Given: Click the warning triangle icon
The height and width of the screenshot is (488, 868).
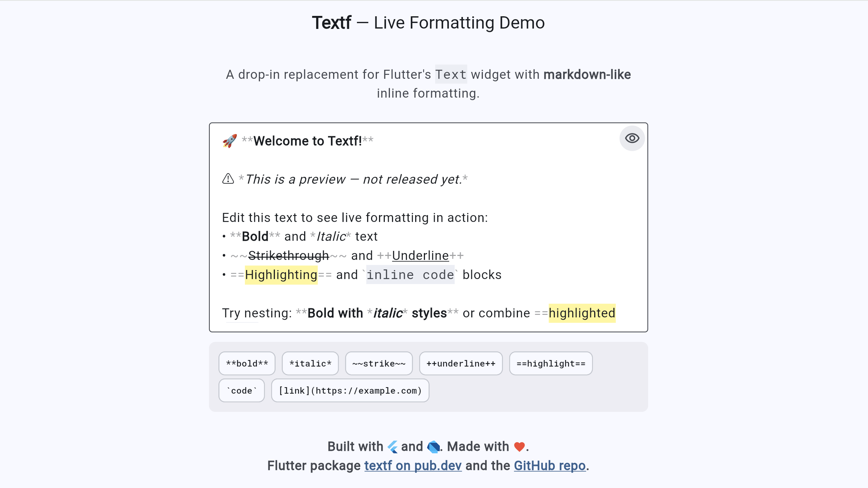Looking at the screenshot, I should tap(228, 179).
